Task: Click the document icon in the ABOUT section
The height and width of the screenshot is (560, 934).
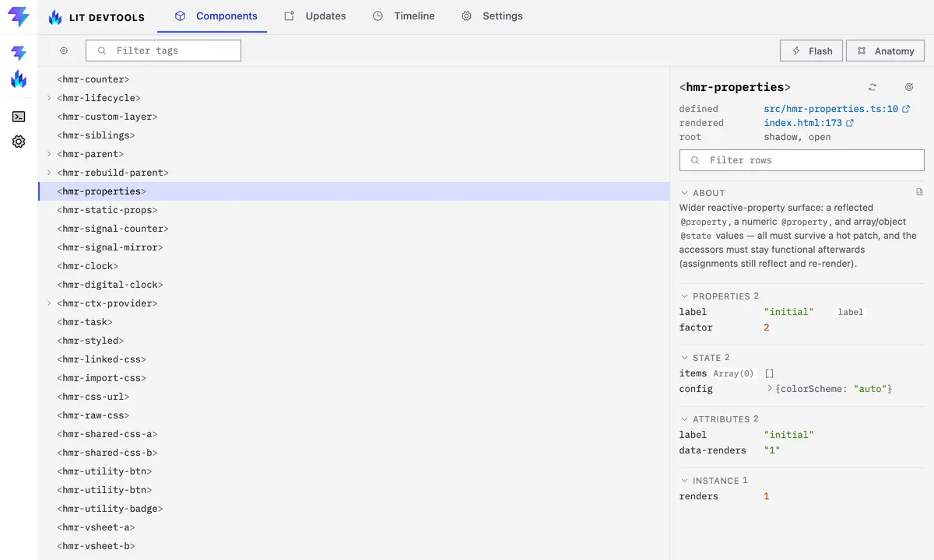Action: [x=919, y=192]
